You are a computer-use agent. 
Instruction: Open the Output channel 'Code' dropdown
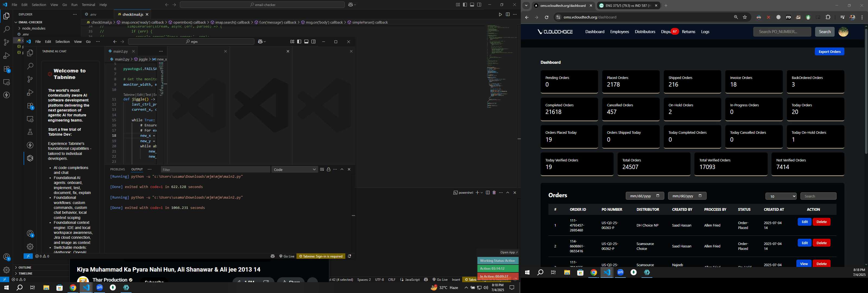tap(295, 170)
